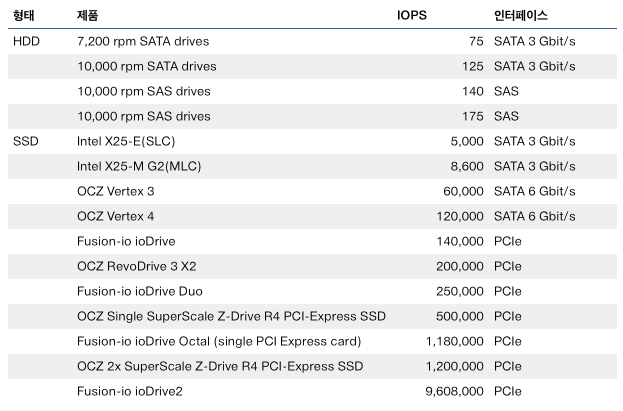Click the 제품 column header
Image resolution: width=623 pixels, height=411 pixels.
[x=87, y=16]
